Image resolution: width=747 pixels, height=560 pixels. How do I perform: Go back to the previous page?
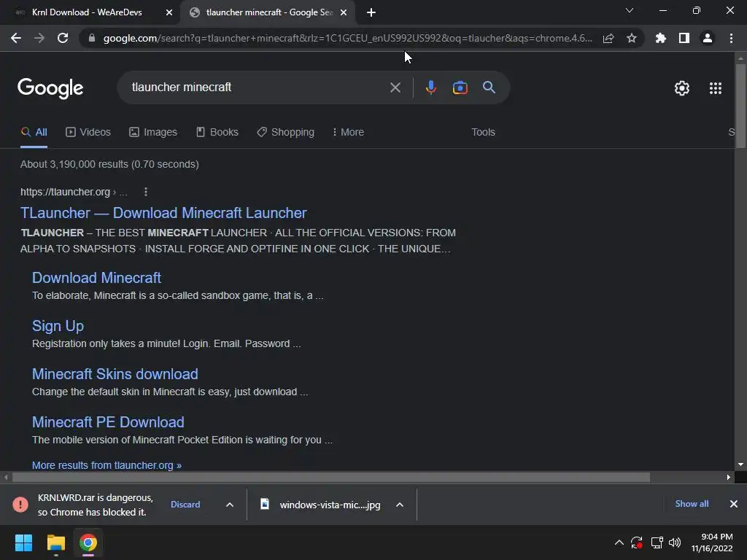coord(16,38)
